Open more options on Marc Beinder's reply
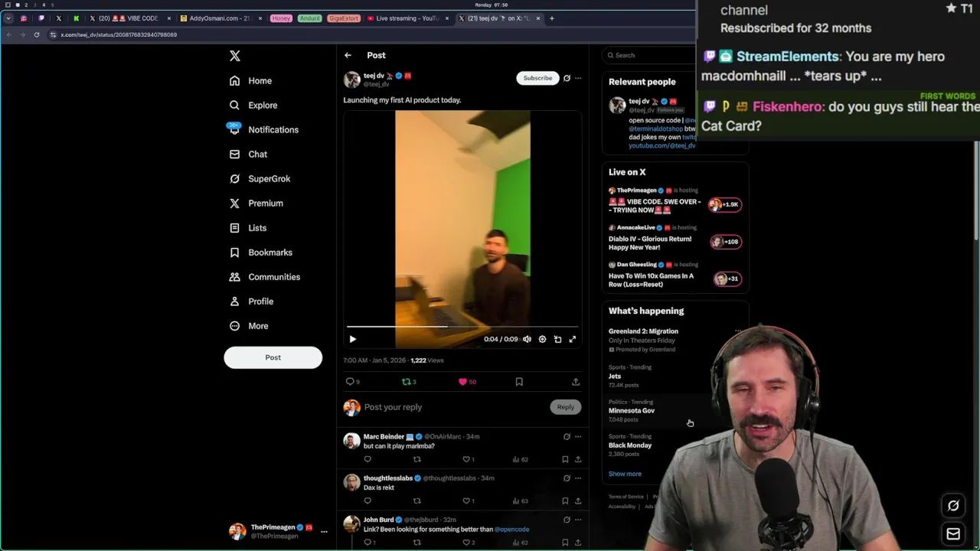Image resolution: width=980 pixels, height=551 pixels. [x=578, y=436]
